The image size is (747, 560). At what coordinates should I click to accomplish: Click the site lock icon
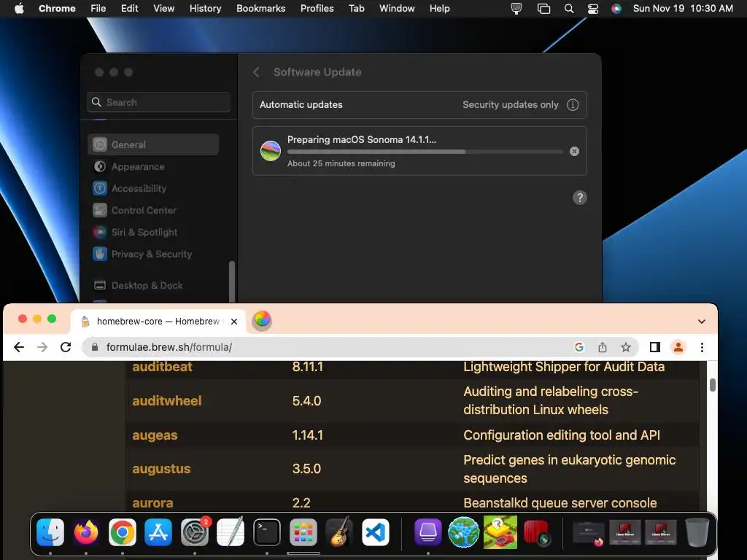pyautogui.click(x=95, y=347)
